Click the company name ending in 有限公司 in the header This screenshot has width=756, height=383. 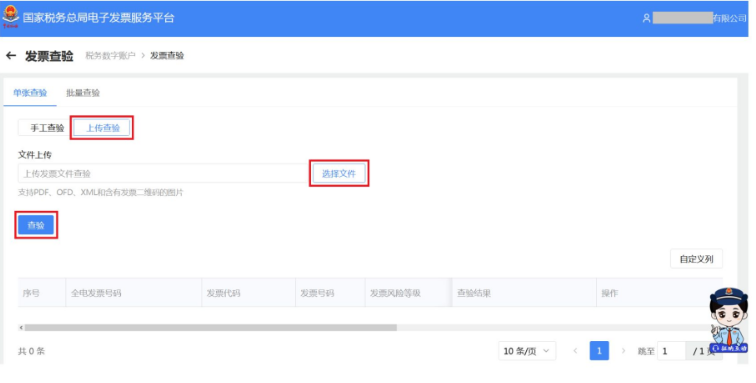(x=700, y=18)
